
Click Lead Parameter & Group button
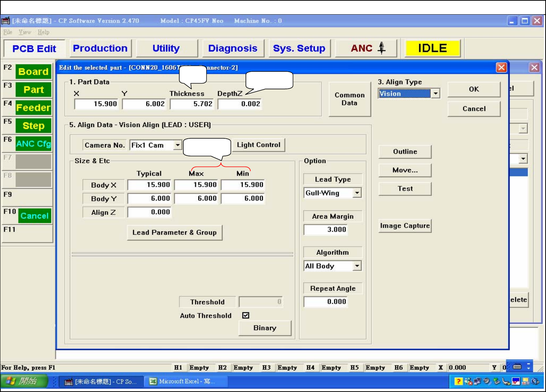(175, 232)
